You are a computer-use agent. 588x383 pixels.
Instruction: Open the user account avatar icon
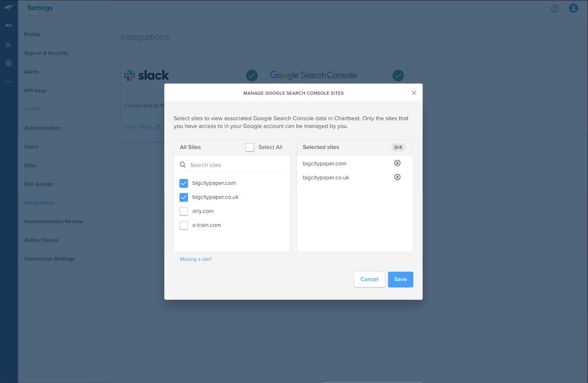pyautogui.click(x=573, y=8)
